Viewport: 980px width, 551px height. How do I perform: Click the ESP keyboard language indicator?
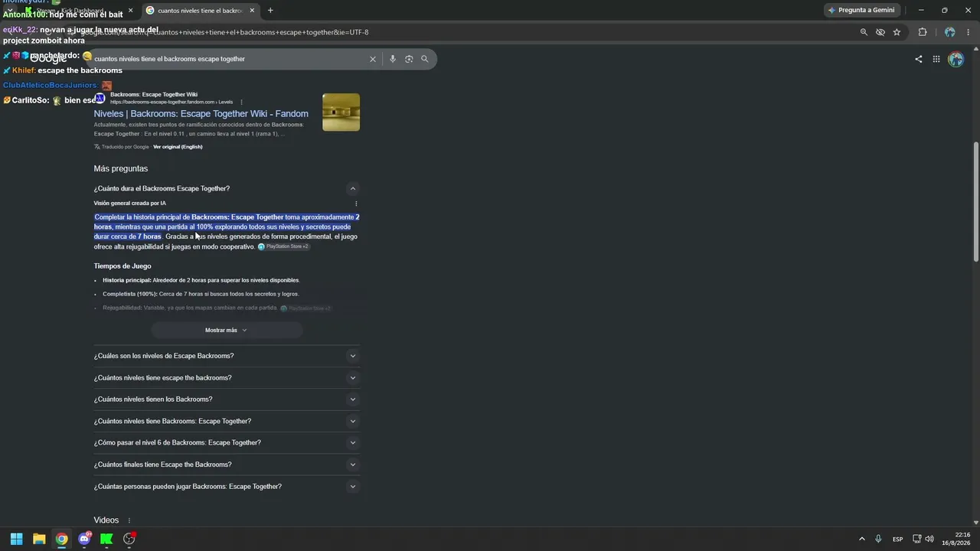pos(897,540)
